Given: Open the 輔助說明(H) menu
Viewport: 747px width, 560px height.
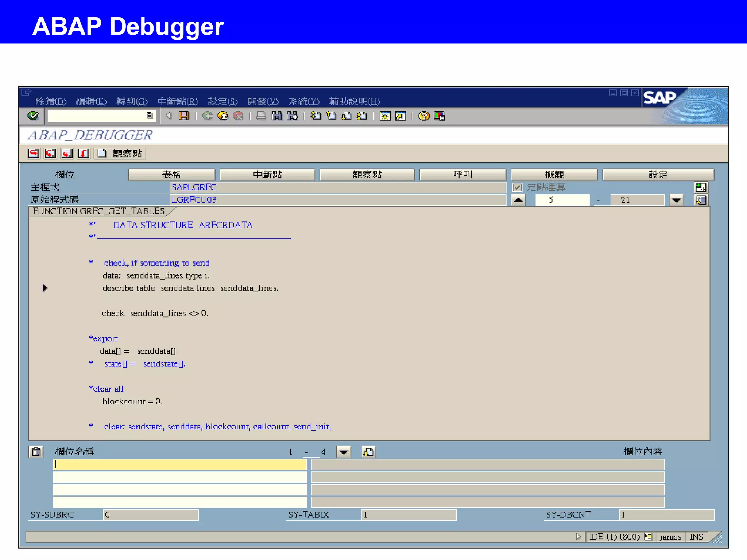Looking at the screenshot, I should click(x=354, y=101).
